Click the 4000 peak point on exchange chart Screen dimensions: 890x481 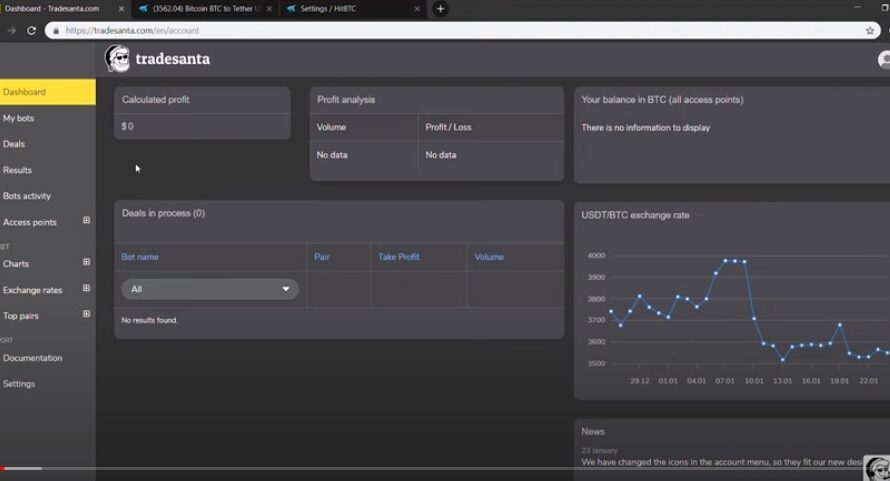click(x=725, y=261)
